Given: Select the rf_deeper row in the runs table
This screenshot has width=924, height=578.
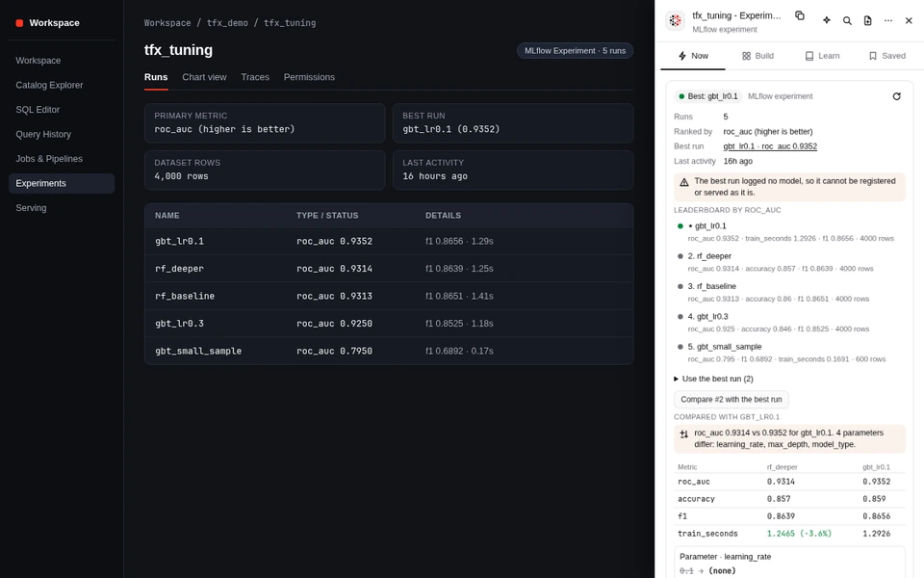Looking at the screenshot, I should pos(389,269).
